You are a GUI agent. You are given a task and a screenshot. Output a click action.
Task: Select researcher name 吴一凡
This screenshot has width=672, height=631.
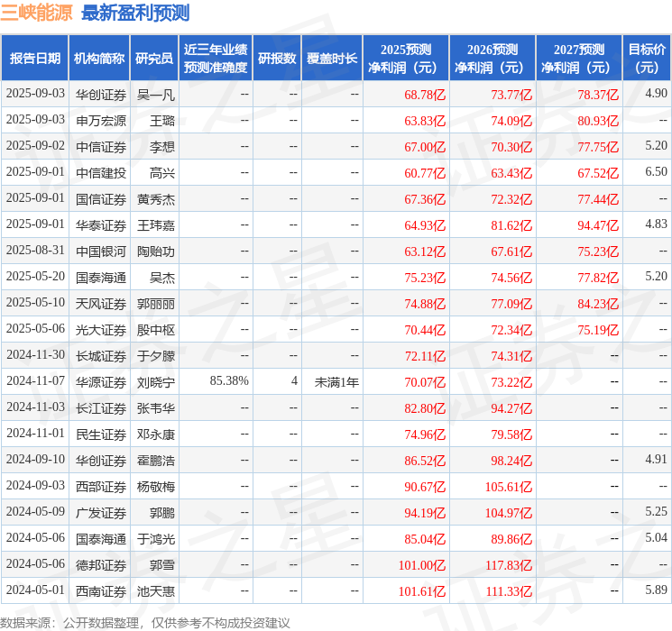pyautogui.click(x=155, y=95)
